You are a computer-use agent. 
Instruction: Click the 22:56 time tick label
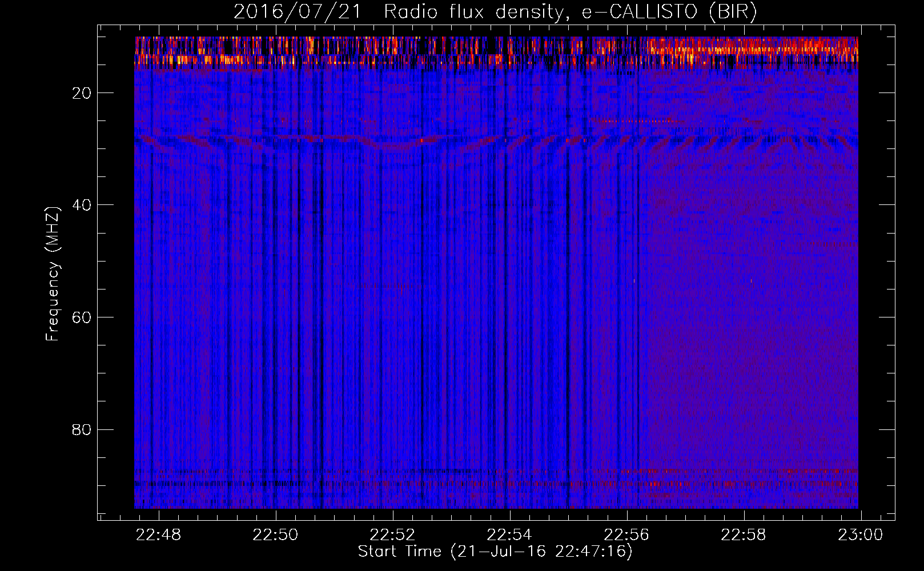[x=627, y=535]
